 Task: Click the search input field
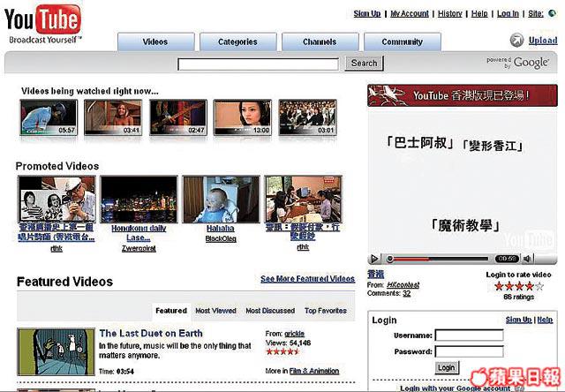[x=258, y=64]
